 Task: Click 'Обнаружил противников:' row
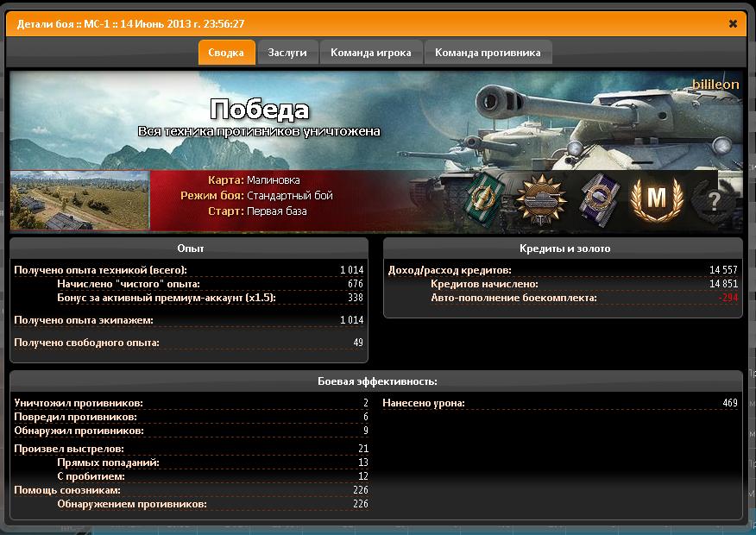192,431
